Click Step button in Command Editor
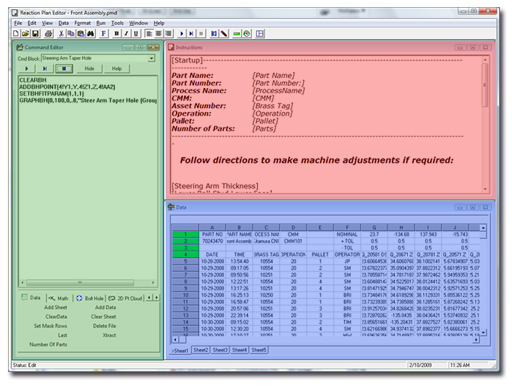The image size is (512, 386). (x=45, y=69)
